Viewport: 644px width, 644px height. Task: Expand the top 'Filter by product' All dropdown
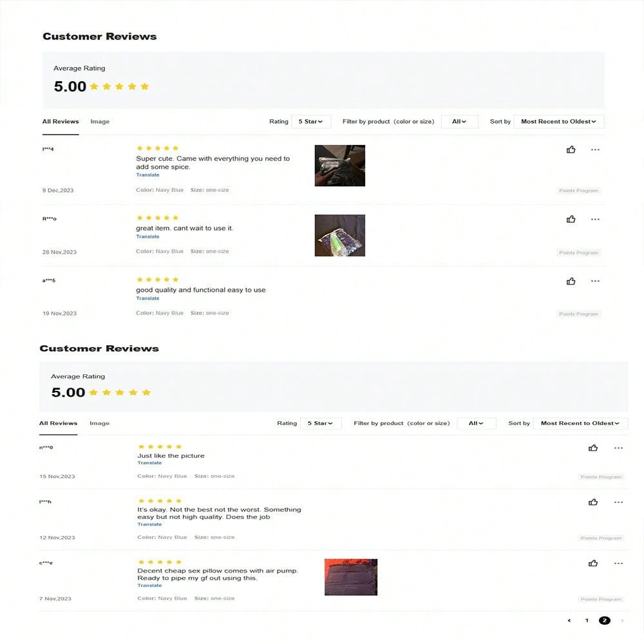point(459,122)
